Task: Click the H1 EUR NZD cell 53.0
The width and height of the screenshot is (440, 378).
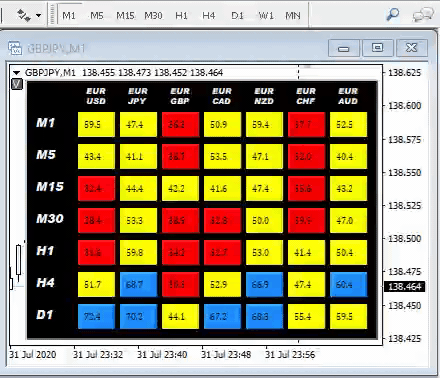Action: click(264, 252)
